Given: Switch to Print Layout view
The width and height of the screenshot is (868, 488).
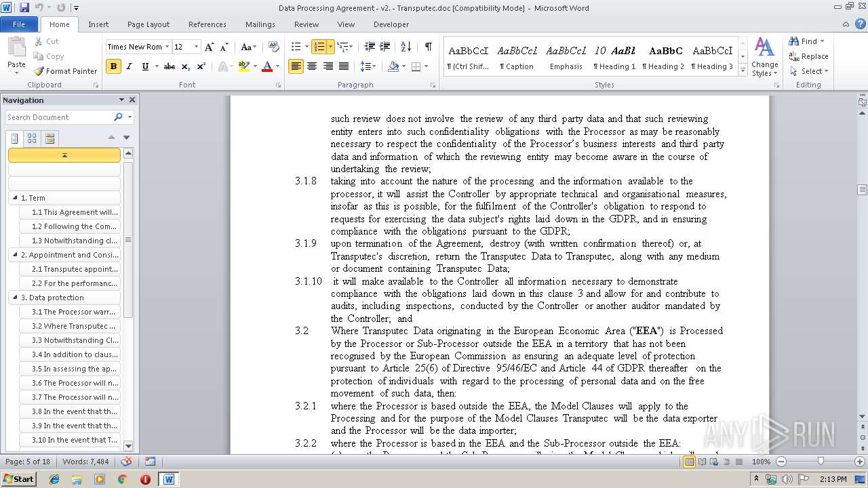Looking at the screenshot, I should tap(689, 462).
